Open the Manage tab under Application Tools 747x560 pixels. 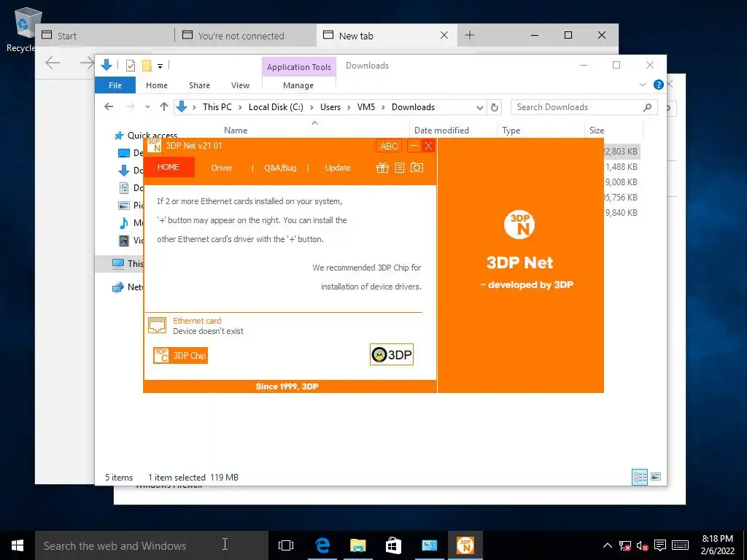coord(298,85)
